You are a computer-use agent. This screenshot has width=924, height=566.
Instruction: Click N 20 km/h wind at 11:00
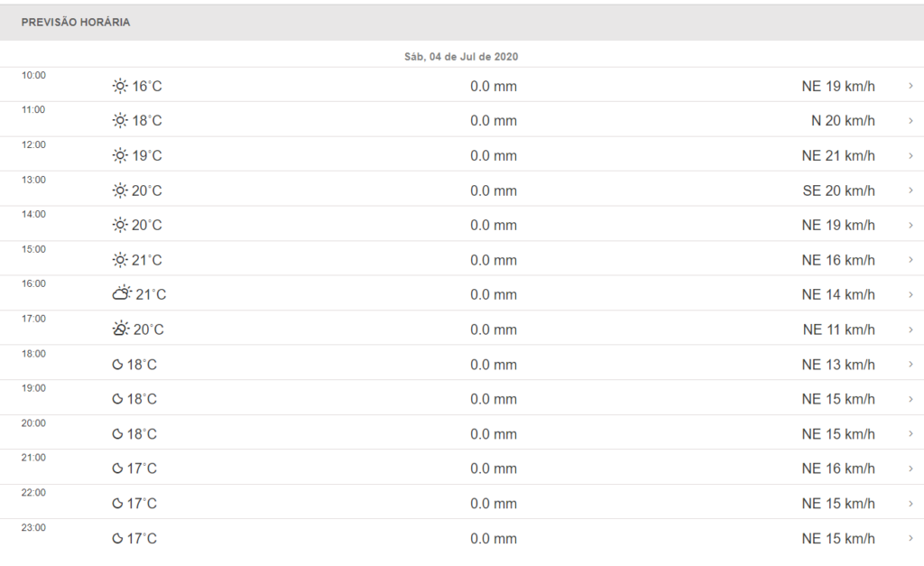[843, 121]
